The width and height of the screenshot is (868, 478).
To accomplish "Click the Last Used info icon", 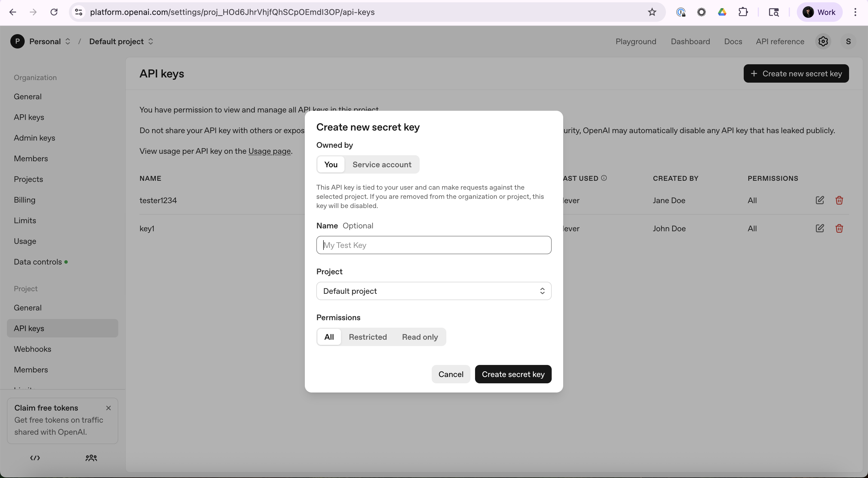I will [604, 178].
